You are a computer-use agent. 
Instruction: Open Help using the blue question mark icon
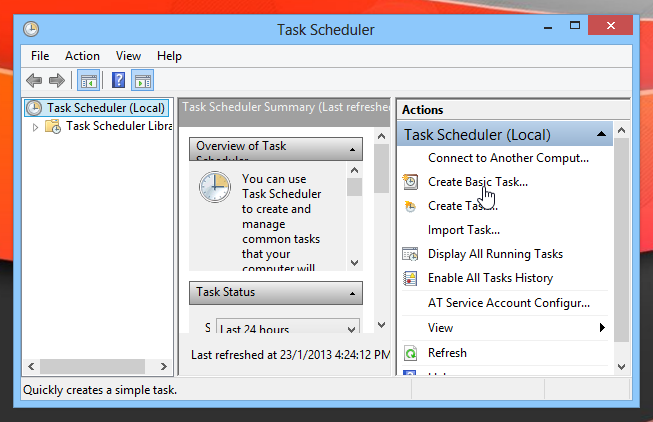click(119, 81)
